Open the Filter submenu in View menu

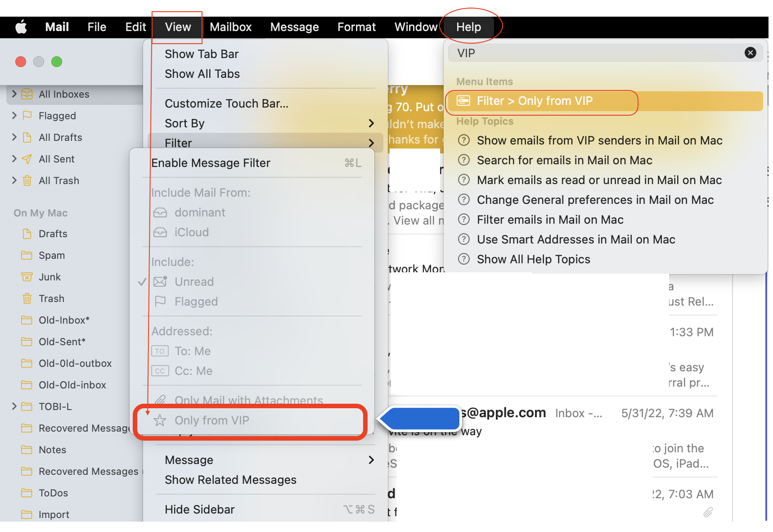coord(265,142)
